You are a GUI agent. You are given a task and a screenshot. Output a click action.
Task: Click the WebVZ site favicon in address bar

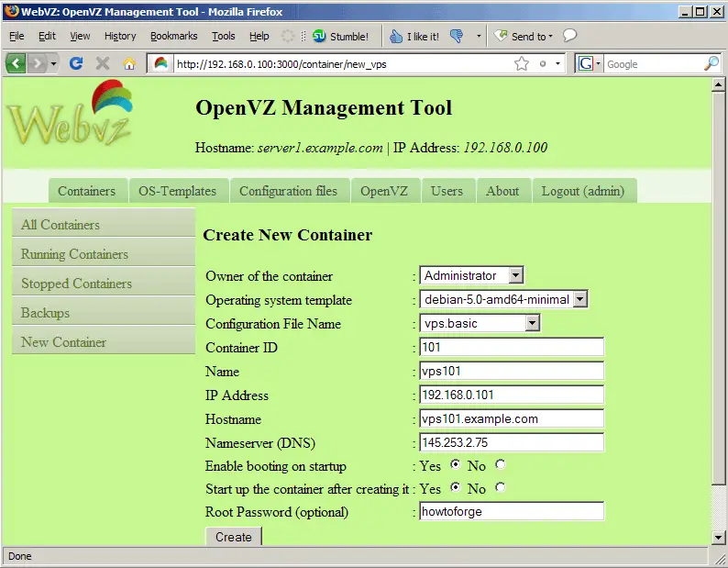(x=160, y=63)
